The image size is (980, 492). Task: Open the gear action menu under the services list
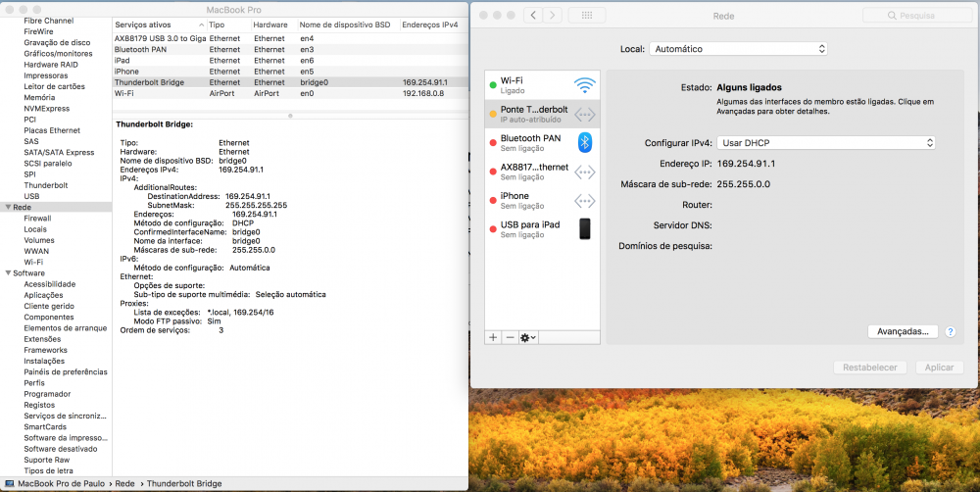tap(528, 337)
